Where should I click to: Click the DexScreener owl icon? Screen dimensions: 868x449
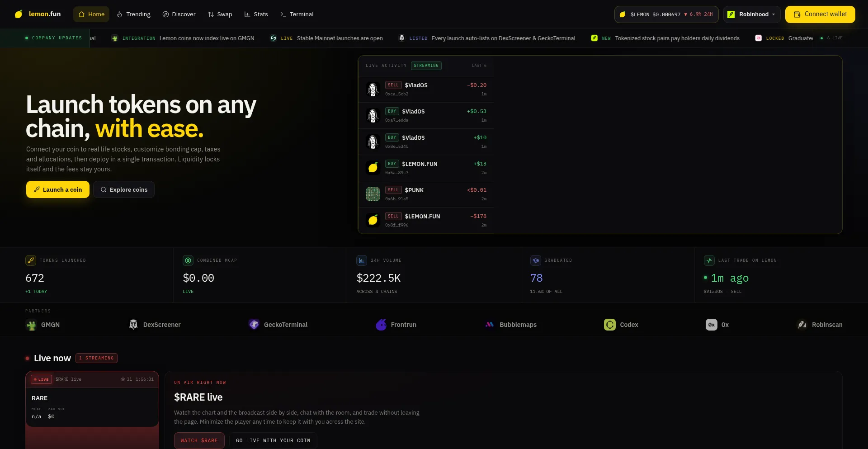pos(133,325)
